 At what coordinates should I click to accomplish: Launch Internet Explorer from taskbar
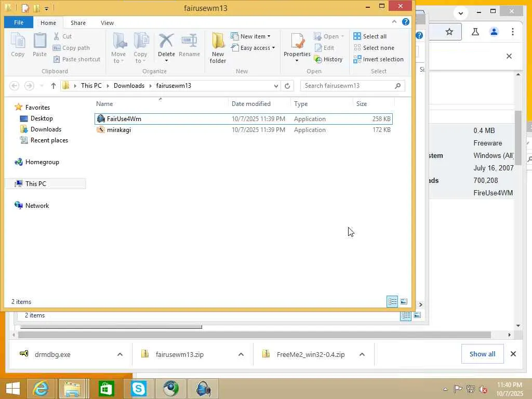coord(41,389)
